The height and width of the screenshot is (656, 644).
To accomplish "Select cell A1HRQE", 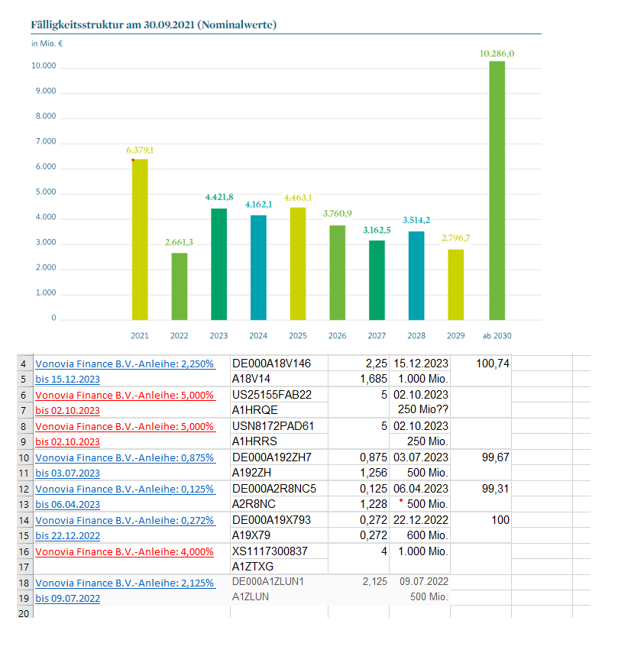I will 279,410.
